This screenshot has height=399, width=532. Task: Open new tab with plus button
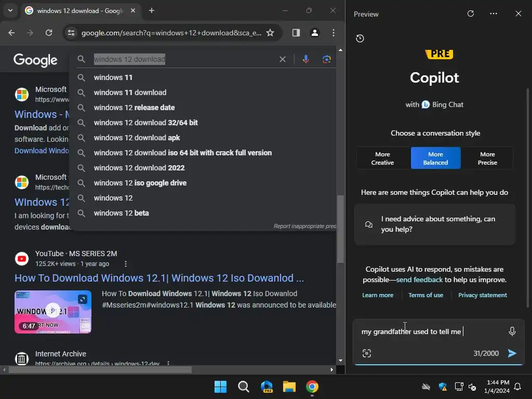pyautogui.click(x=152, y=10)
